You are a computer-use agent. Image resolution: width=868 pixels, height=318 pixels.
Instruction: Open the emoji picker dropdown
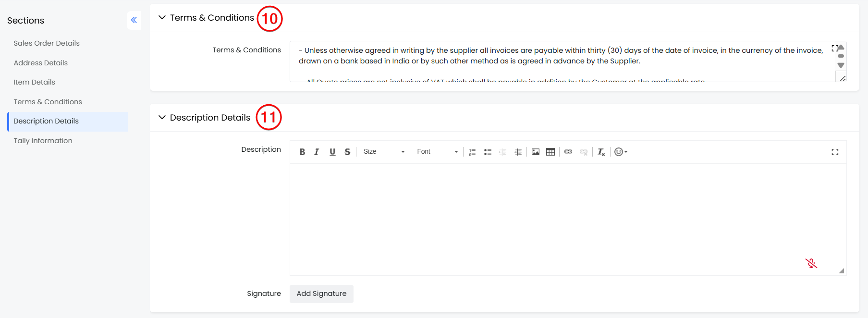pos(621,152)
